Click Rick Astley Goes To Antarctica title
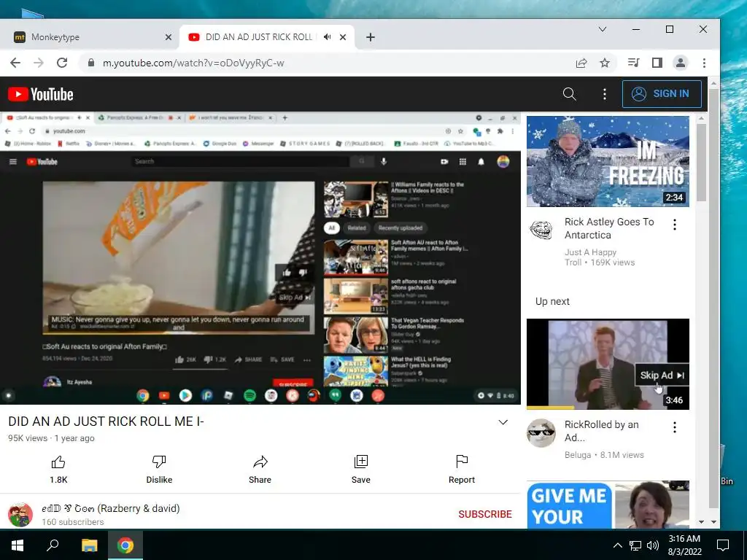 pos(609,228)
